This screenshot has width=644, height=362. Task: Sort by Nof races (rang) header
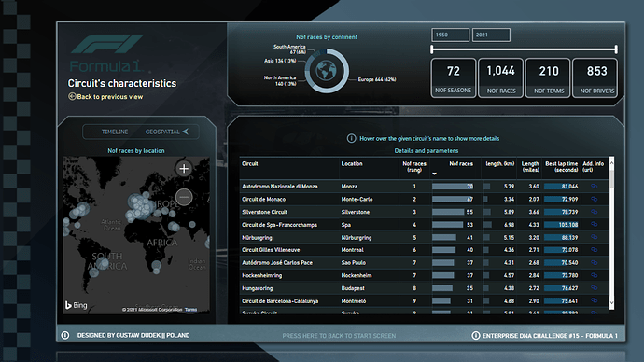pyautogui.click(x=414, y=167)
